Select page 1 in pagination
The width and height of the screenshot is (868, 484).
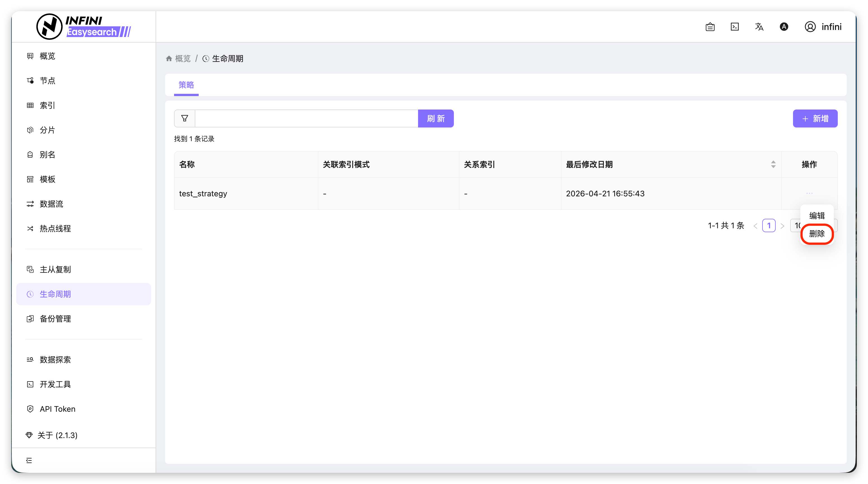[769, 226]
